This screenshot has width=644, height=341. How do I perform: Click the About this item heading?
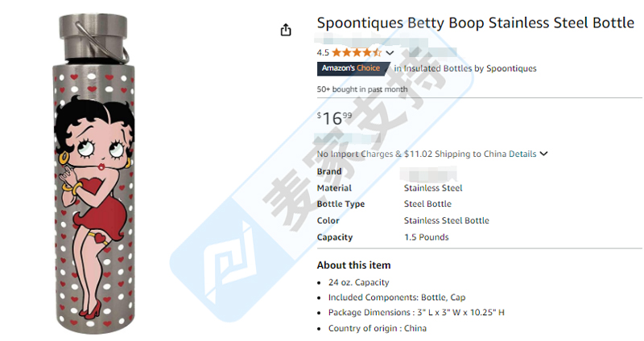[353, 265]
